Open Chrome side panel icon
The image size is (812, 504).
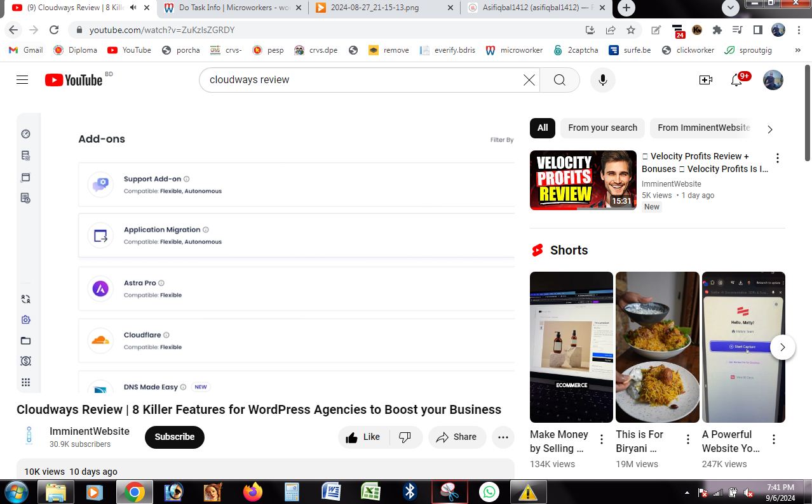(757, 30)
